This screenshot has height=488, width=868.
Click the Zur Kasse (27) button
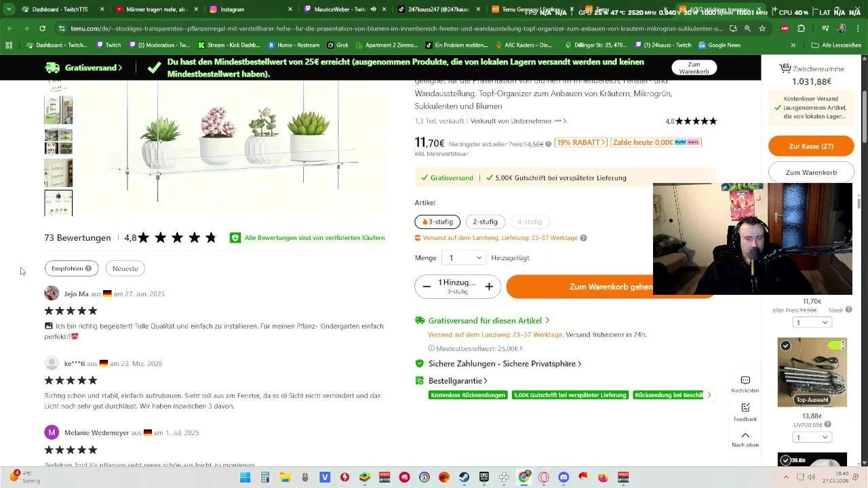click(811, 146)
